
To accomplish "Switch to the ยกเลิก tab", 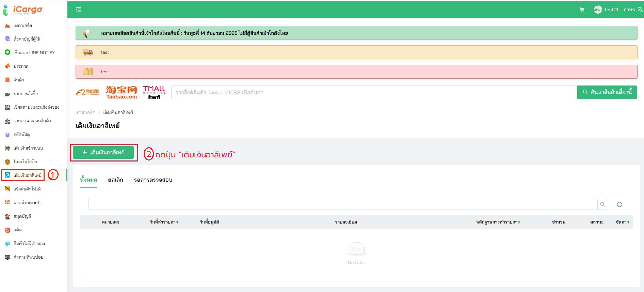I will (x=115, y=180).
